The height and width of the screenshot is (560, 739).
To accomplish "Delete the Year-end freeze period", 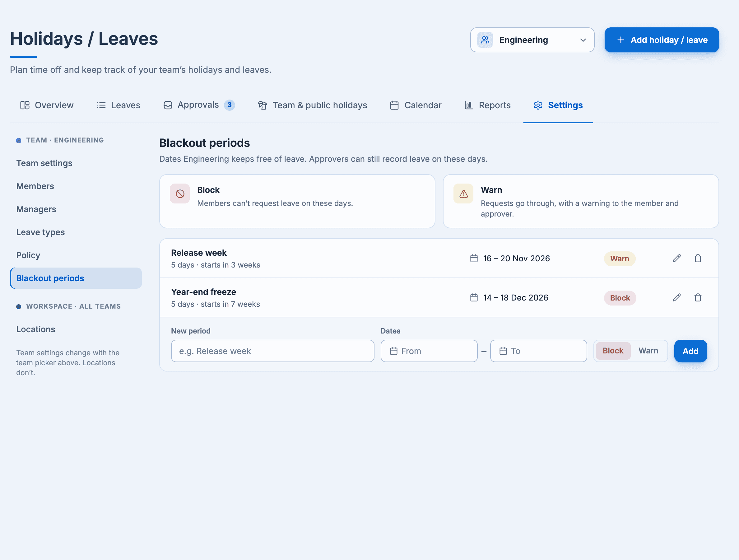I will pos(698,297).
